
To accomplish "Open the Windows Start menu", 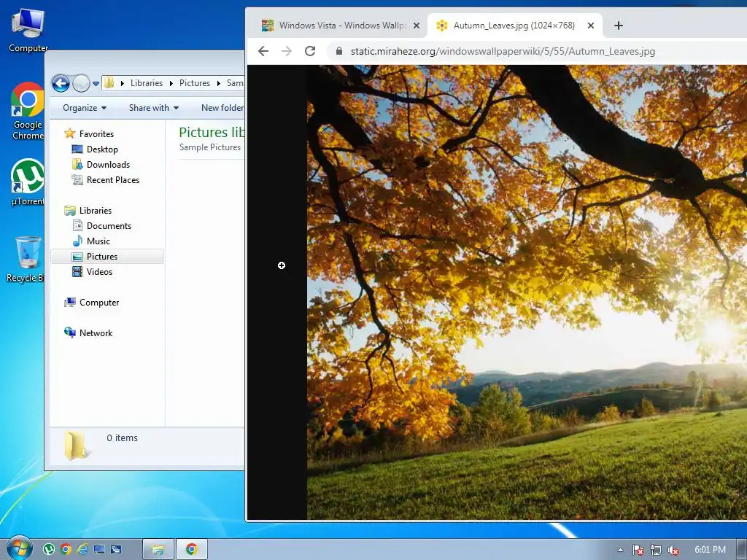I will pyautogui.click(x=20, y=548).
